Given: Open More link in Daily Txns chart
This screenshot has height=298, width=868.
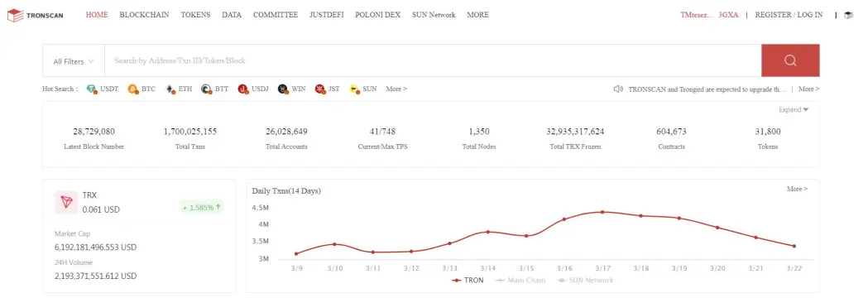Looking at the screenshot, I should click(797, 189).
